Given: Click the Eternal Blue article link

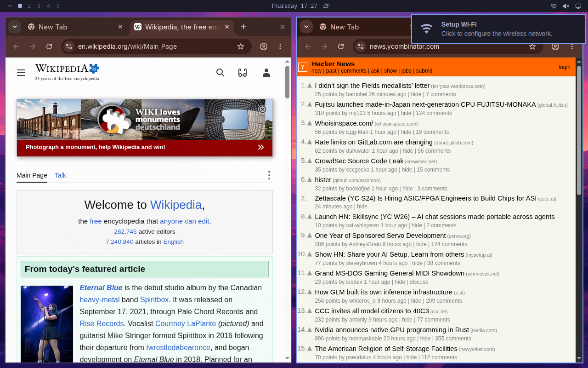Looking at the screenshot, I should tap(101, 287).
